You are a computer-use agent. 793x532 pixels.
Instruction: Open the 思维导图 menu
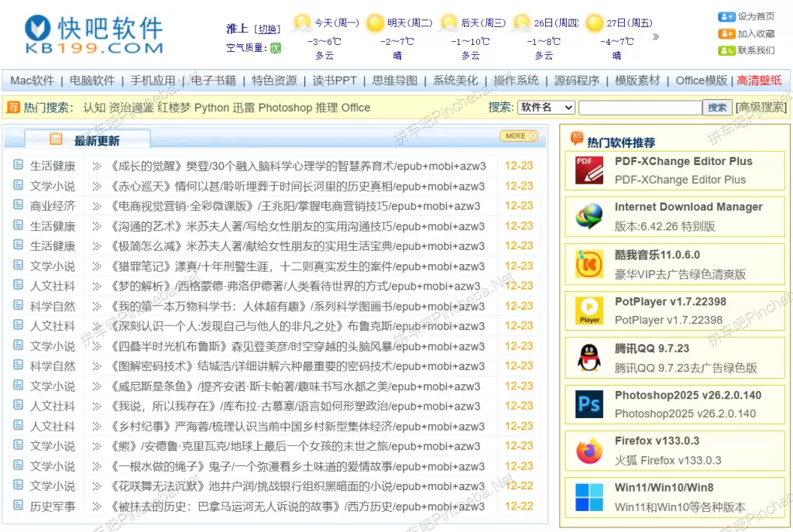[395, 81]
